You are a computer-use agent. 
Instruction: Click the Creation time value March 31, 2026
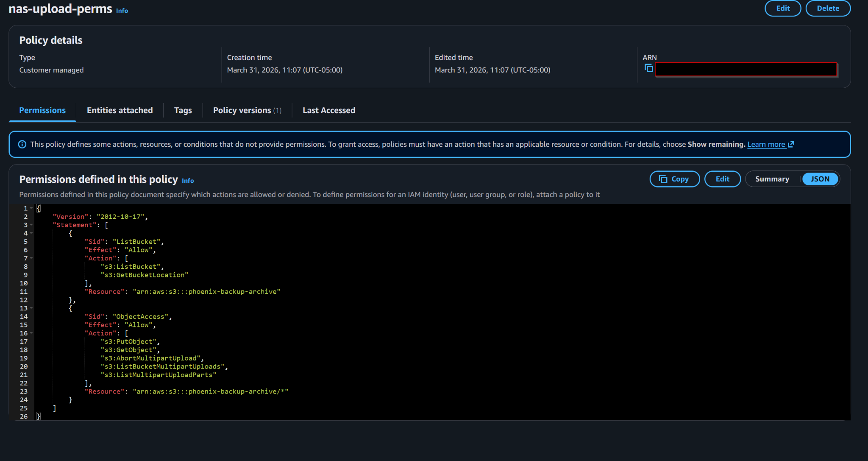coord(284,70)
